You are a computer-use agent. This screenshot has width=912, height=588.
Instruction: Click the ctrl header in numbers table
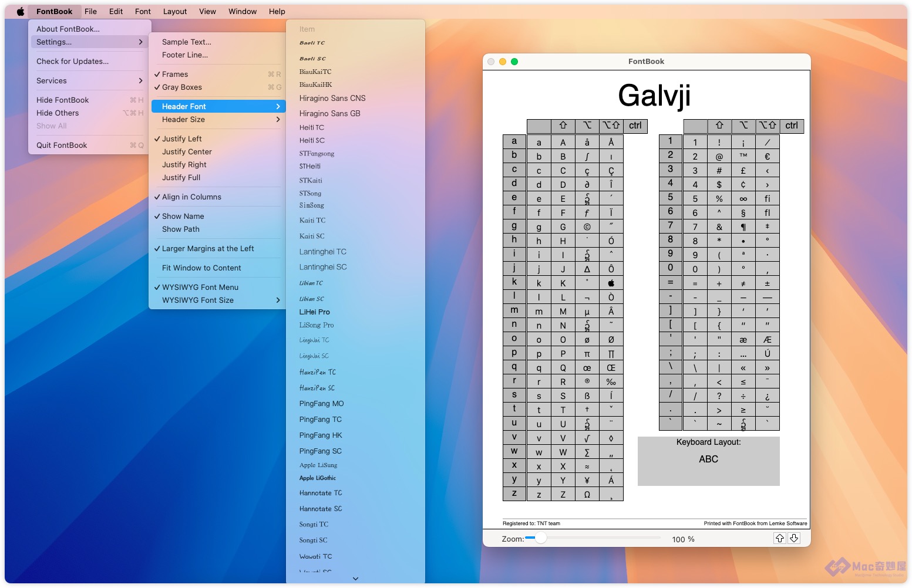pyautogui.click(x=792, y=126)
